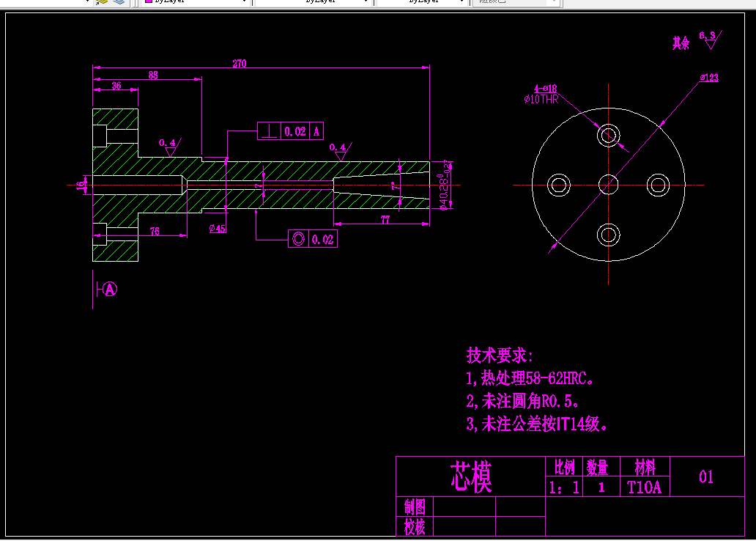
Task: Select the scale value 1:1
Action: (x=564, y=487)
